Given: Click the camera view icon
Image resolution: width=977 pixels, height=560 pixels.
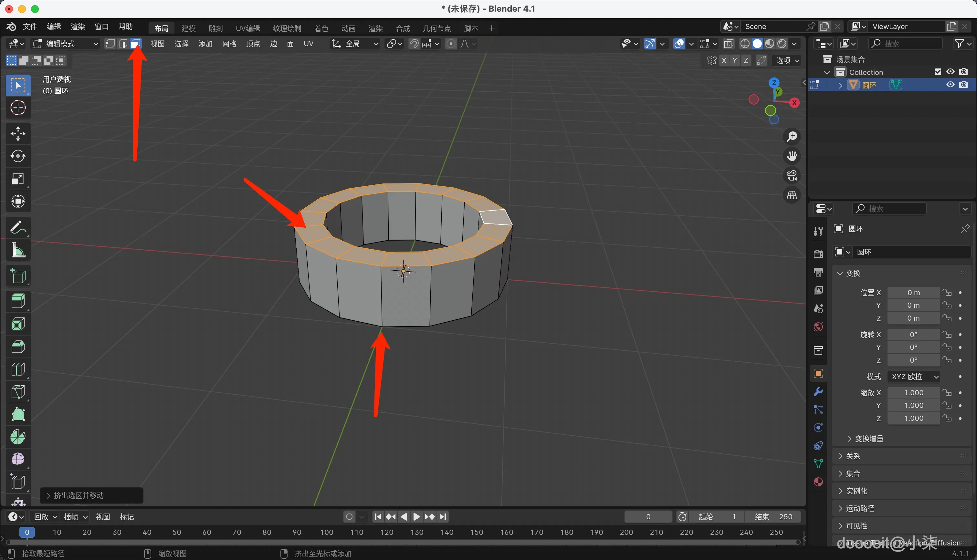Looking at the screenshot, I should click(x=792, y=176).
